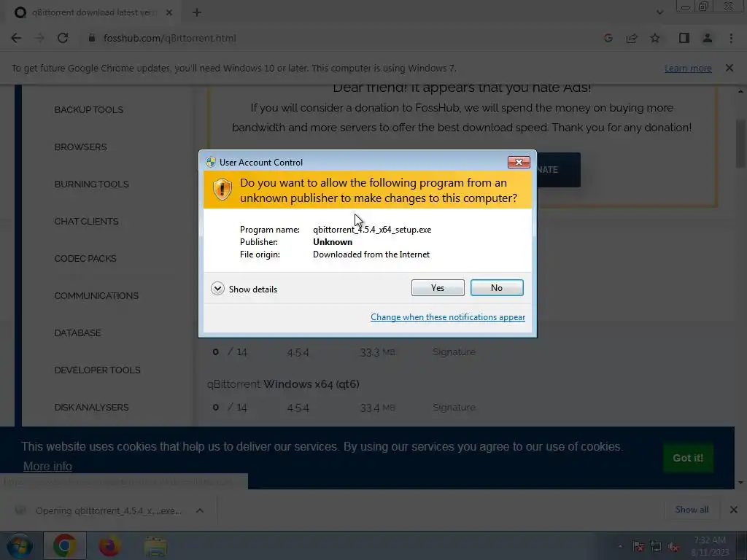Open the tab search dropdown arrow
The image size is (747, 560).
[x=659, y=12]
